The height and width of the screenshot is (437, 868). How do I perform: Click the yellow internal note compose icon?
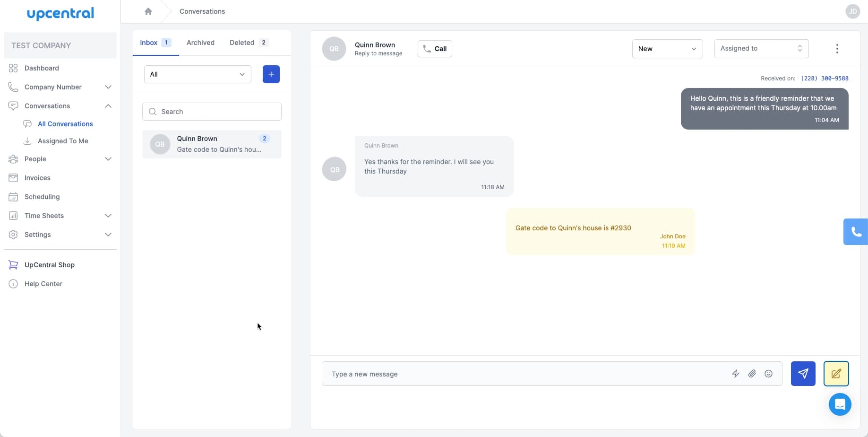pos(836,373)
